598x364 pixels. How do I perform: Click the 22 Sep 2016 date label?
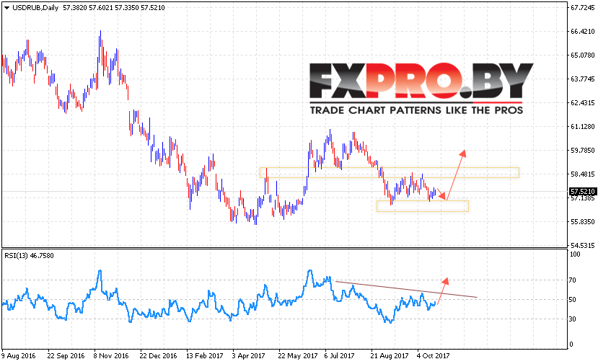click(x=66, y=355)
